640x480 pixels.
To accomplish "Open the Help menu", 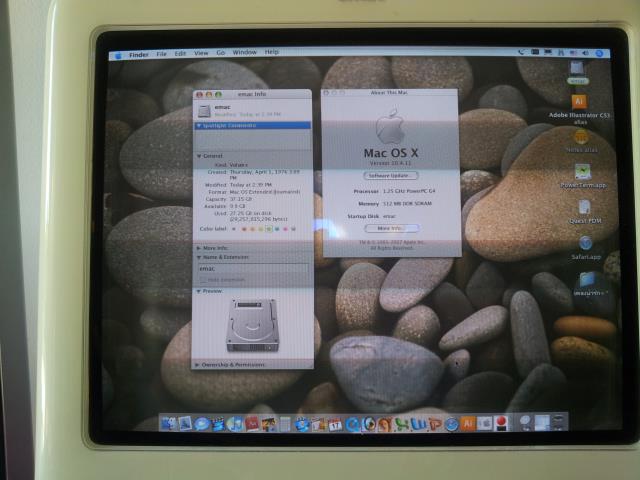I will pos(271,52).
